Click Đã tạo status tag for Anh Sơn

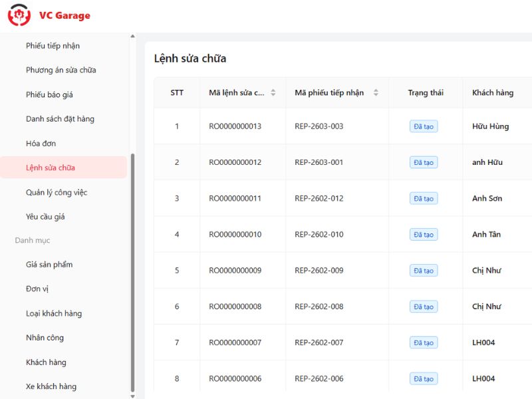(424, 198)
